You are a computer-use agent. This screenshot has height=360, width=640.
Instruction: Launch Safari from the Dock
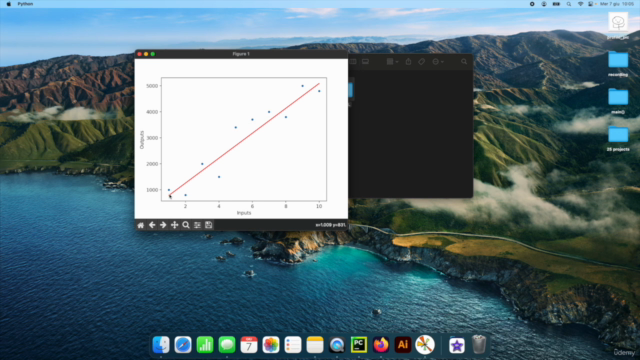pos(183,345)
